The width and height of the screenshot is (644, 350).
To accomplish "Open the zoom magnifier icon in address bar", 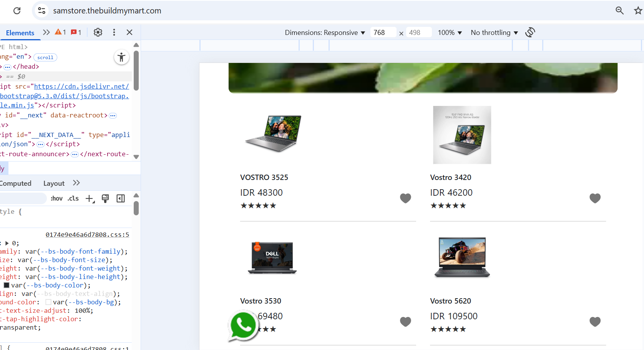I will 619,11.
